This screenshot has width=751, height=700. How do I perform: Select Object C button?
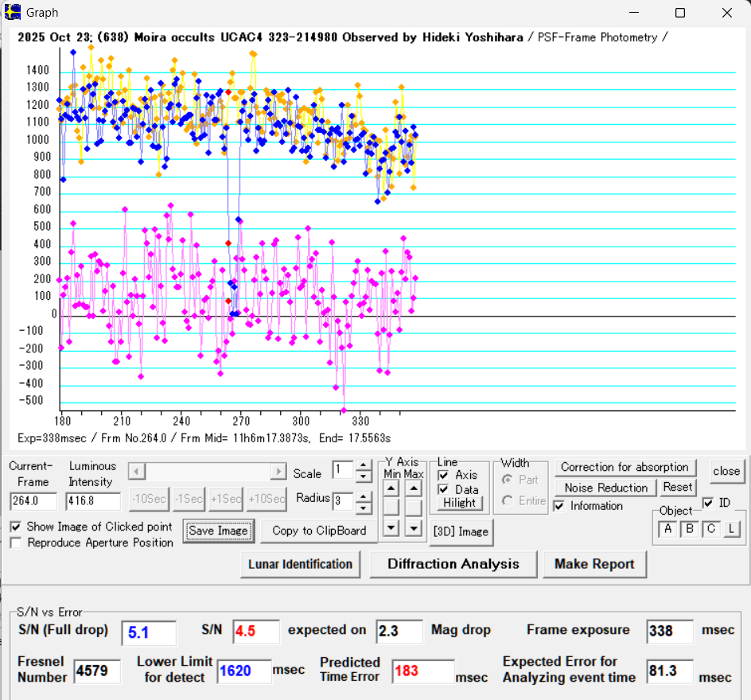click(710, 529)
